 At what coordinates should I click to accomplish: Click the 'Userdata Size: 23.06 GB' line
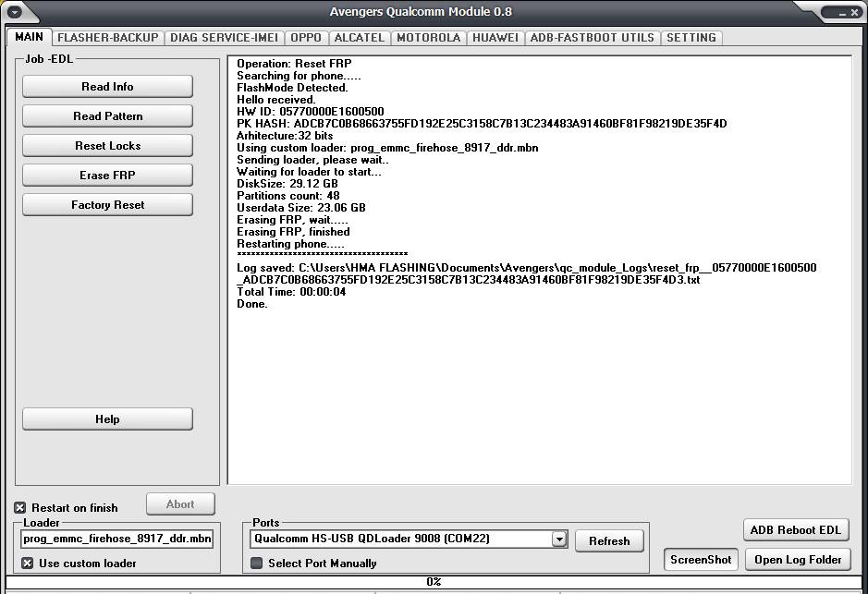point(301,208)
